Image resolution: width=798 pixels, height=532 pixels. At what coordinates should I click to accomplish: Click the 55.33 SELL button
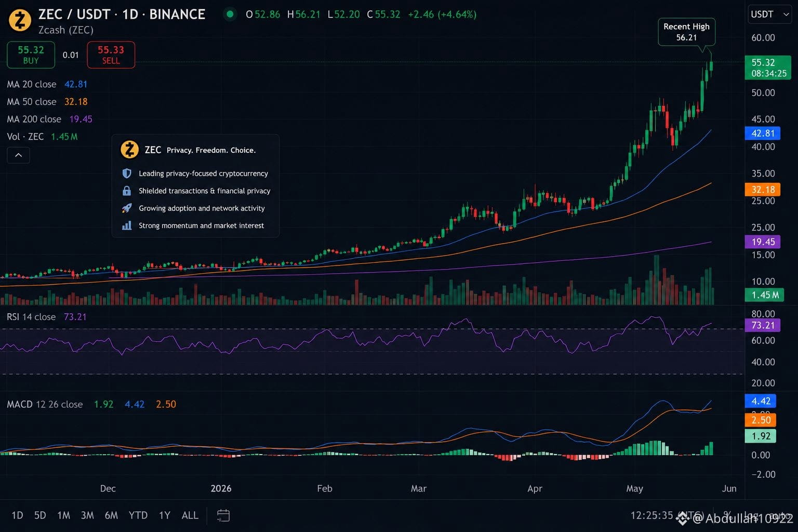(111, 55)
